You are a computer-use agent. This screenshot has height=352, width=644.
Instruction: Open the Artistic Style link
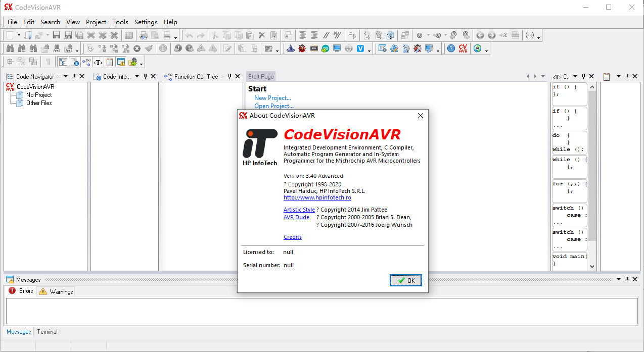299,210
